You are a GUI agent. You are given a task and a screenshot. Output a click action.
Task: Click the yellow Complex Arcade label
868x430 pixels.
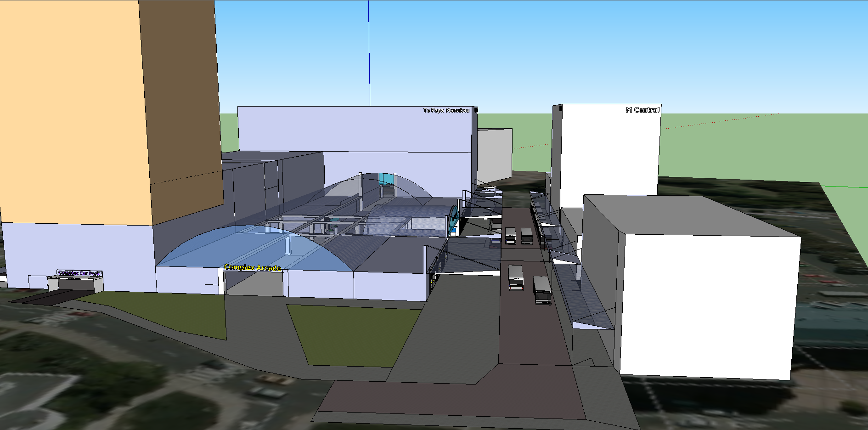(252, 267)
